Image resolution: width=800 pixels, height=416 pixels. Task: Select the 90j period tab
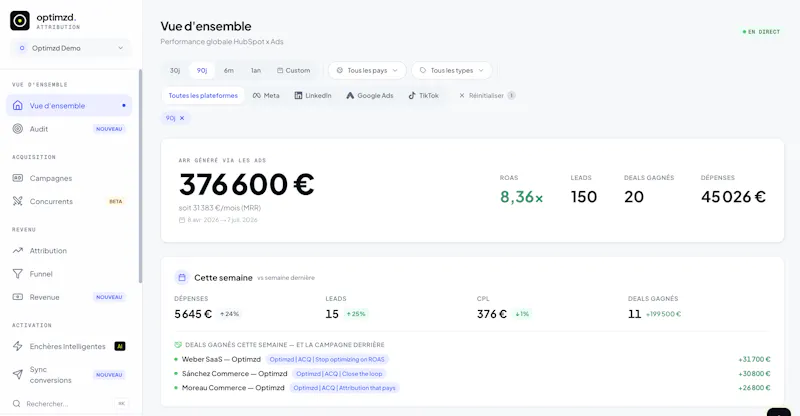click(x=202, y=70)
